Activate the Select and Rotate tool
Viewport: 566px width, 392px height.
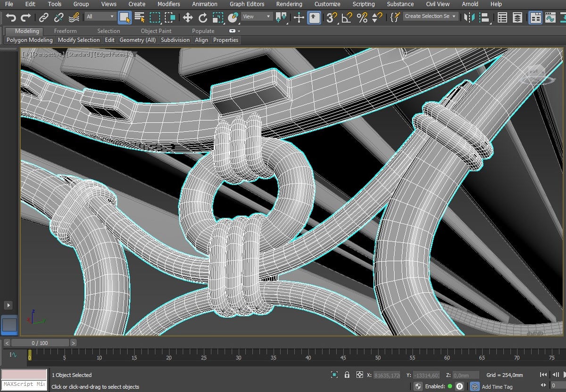point(203,17)
